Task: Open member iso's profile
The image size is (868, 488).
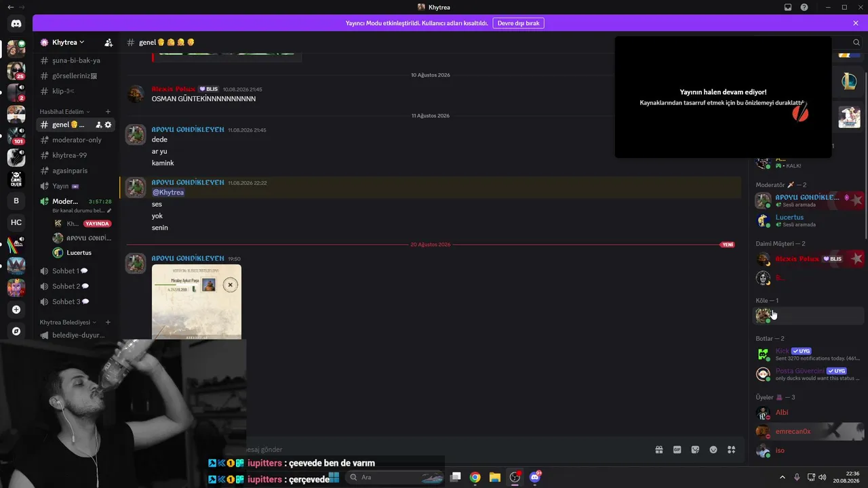Action: [810, 451]
